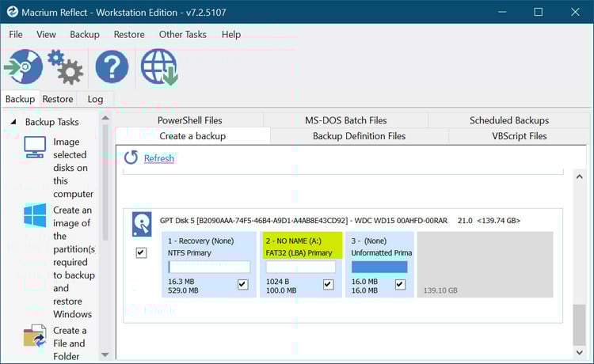
Task: Click the circular refresh arrow icon
Action: 131,157
